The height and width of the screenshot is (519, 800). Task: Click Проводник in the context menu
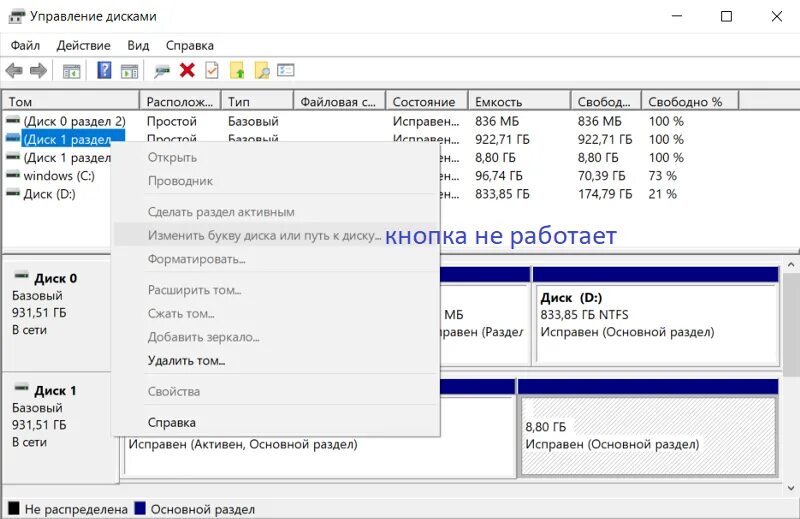[x=276, y=181]
